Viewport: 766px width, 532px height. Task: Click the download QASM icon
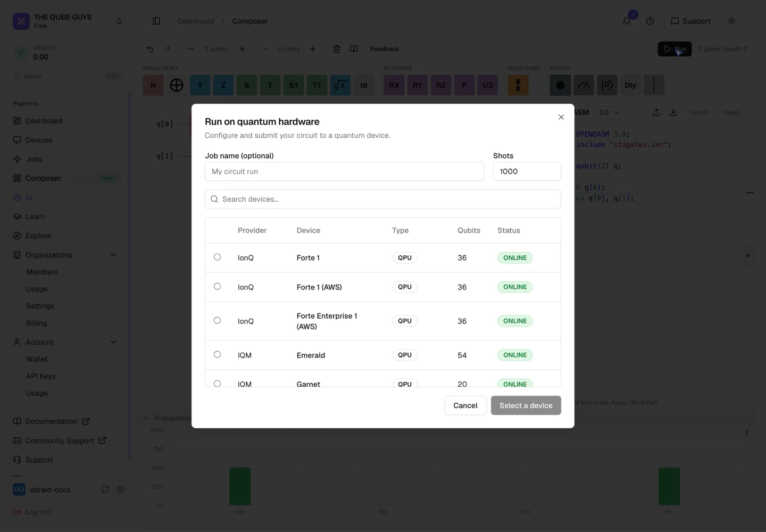coord(673,112)
